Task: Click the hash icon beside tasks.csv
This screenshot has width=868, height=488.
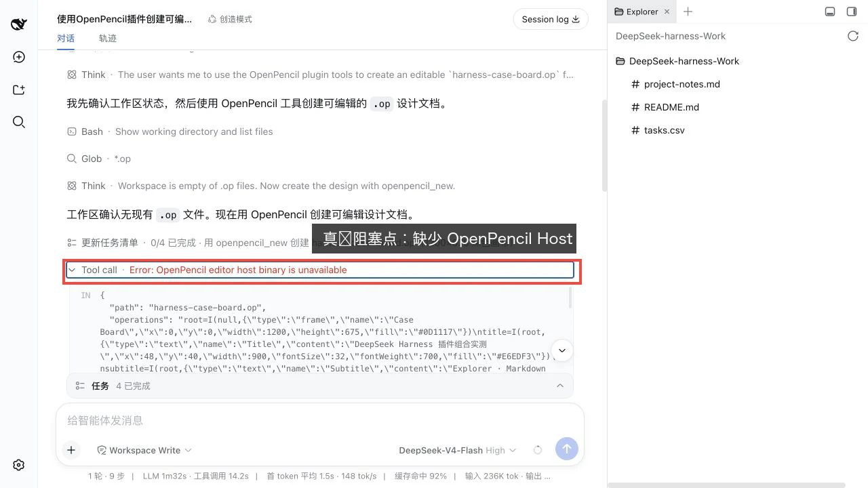Action: (635, 130)
